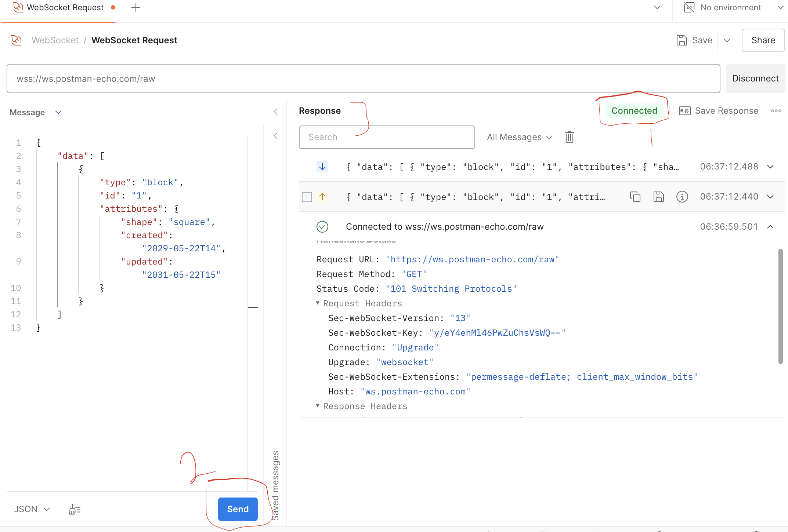Select the Sec-WebSocket-Key value
Image resolution: width=788 pixels, height=532 pixels.
click(498, 333)
